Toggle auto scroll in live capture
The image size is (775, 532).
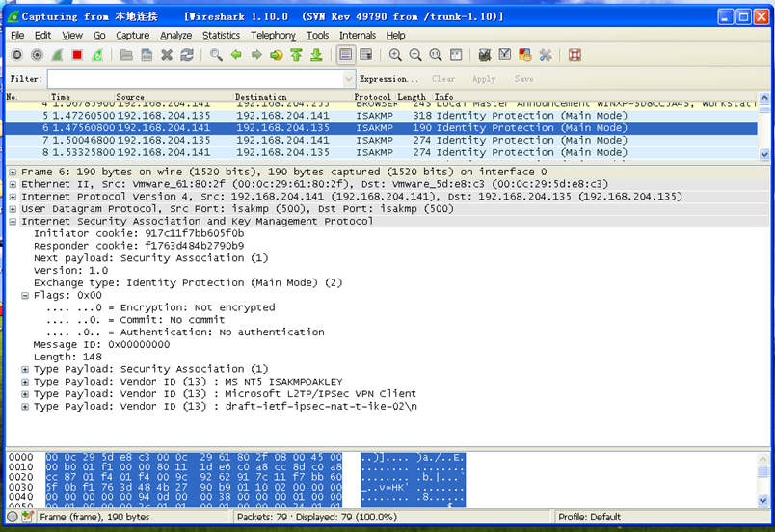pyautogui.click(x=366, y=55)
